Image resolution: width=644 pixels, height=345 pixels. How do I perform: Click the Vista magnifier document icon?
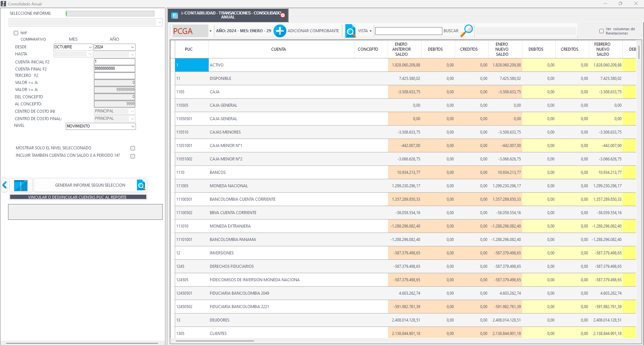click(350, 31)
